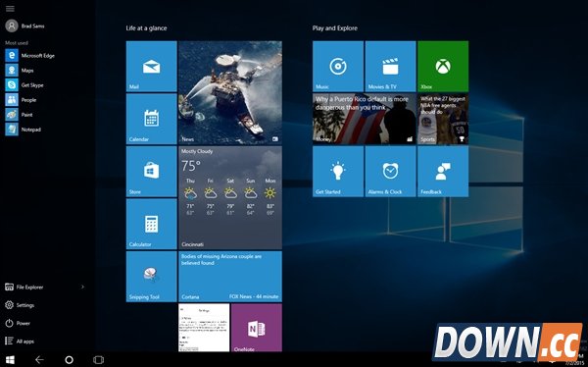Click Get Skype in Most used
The image size is (588, 367).
click(x=24, y=85)
